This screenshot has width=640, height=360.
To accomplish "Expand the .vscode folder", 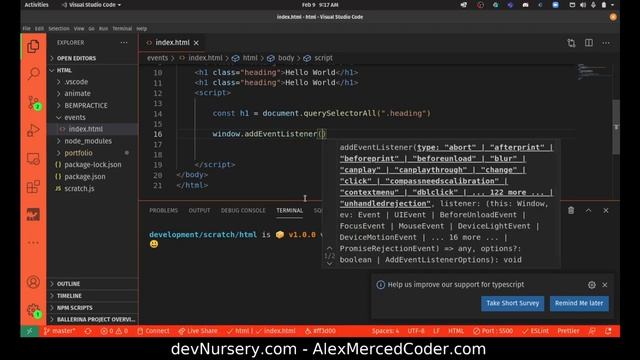I will (92, 82).
